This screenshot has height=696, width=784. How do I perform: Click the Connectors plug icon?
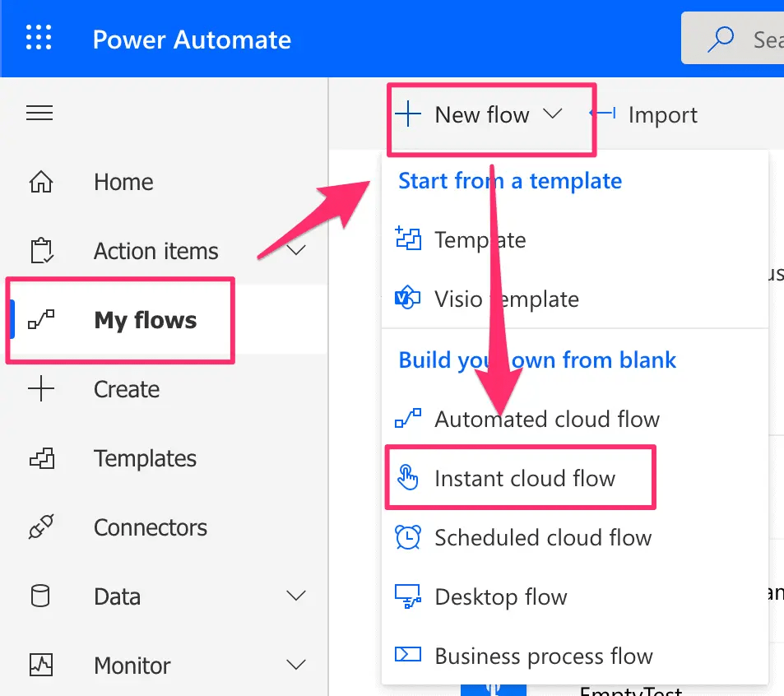tap(39, 527)
